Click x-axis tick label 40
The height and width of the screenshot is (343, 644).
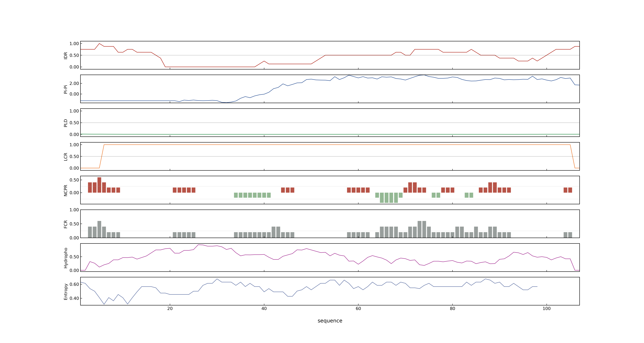(x=264, y=309)
